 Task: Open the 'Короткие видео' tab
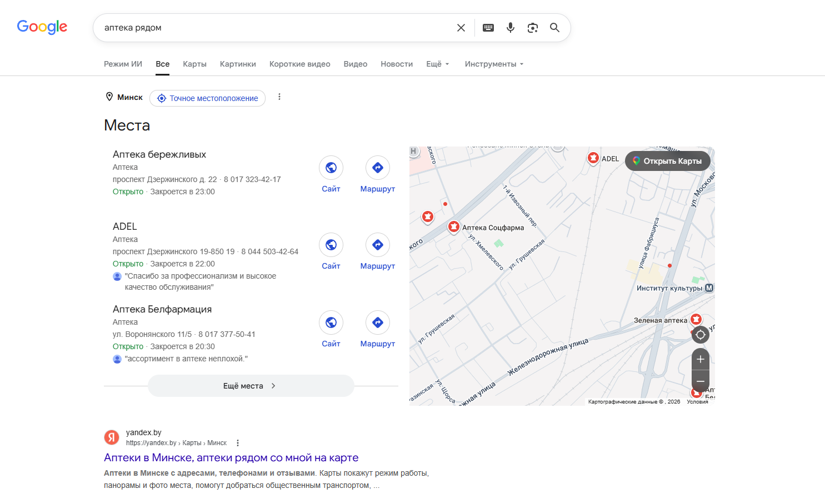300,64
